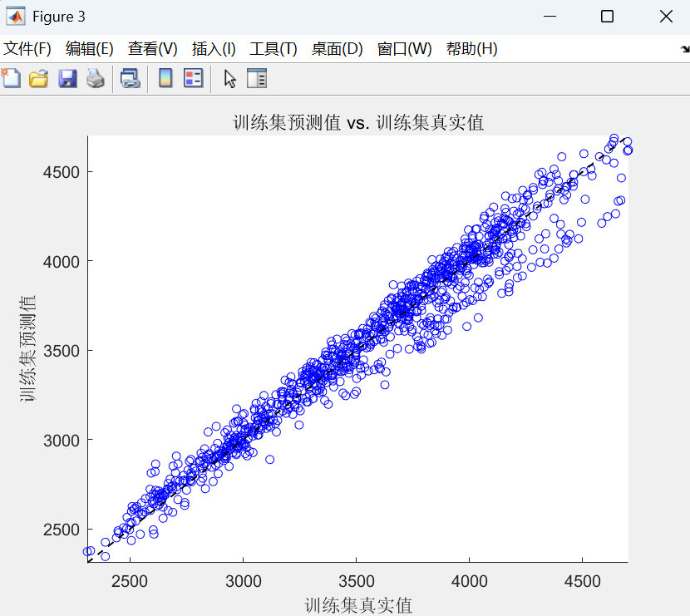Click x-axis tick label 3000
Image resolution: width=690 pixels, height=616 pixels.
tap(244, 581)
